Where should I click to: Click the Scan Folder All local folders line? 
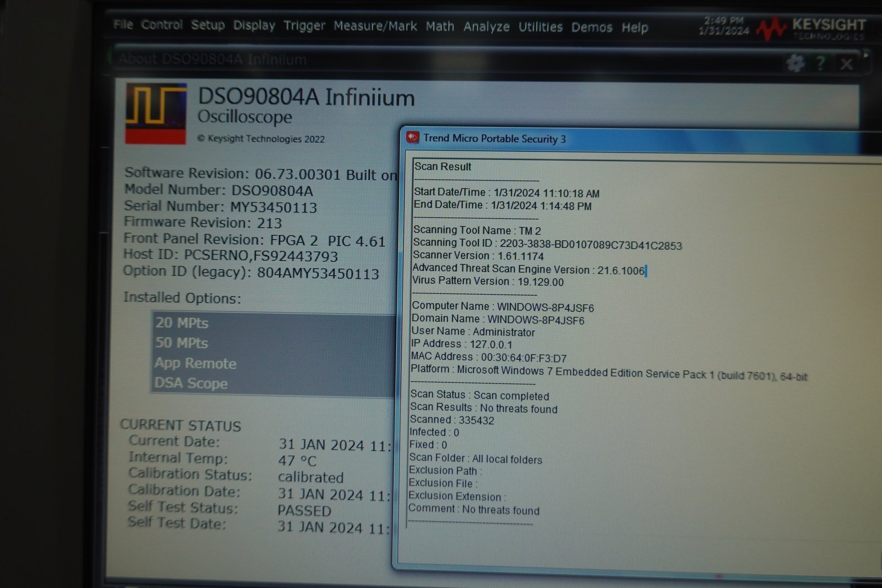click(476, 458)
